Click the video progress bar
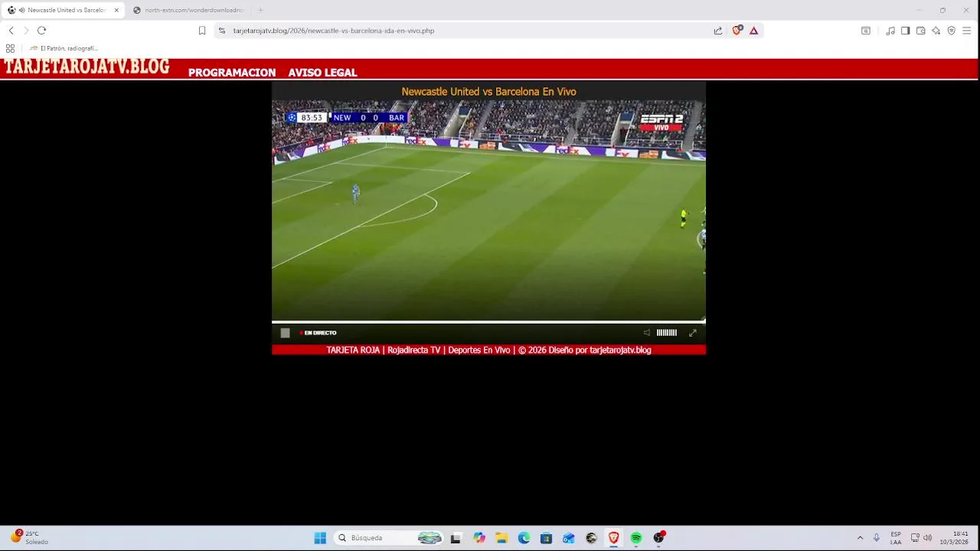The width and height of the screenshot is (980, 551). coord(488,321)
